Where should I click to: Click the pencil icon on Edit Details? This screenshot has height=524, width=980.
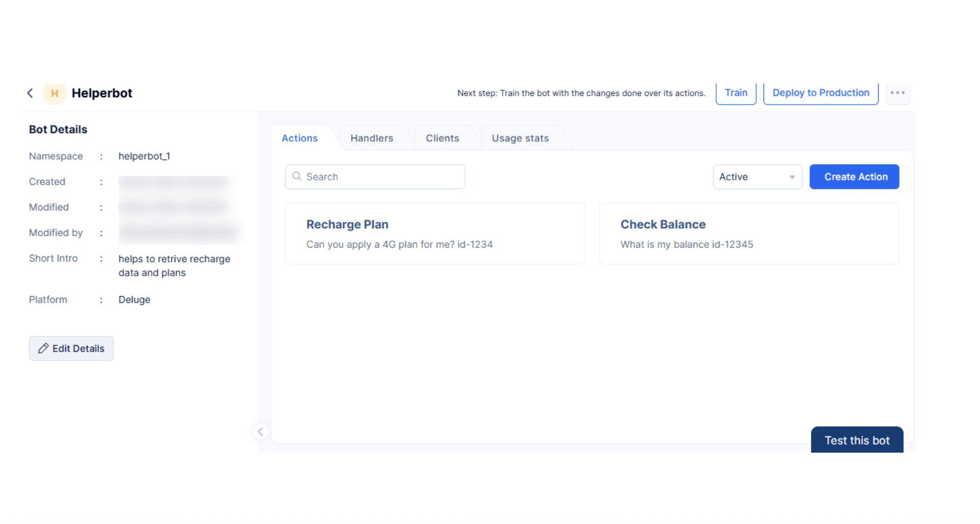coord(44,349)
